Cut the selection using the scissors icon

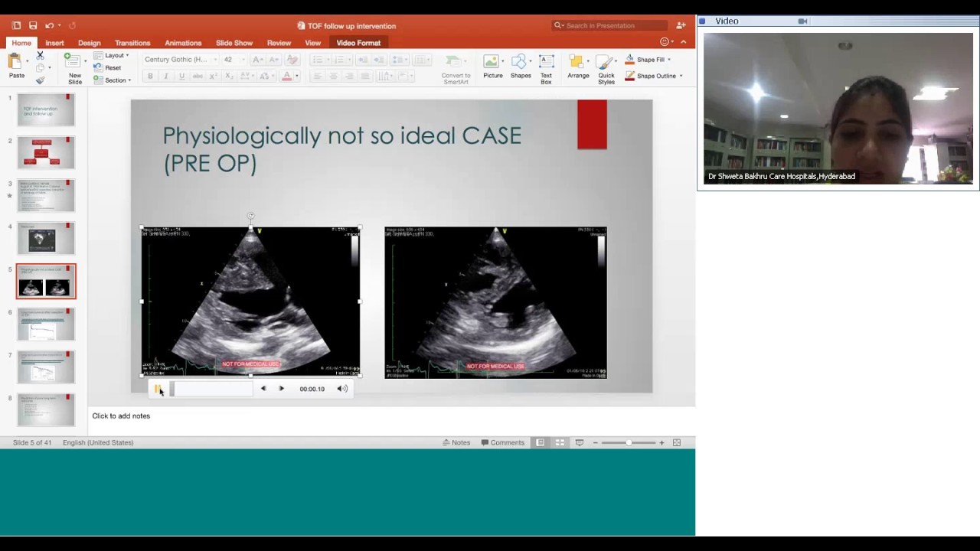pyautogui.click(x=40, y=56)
